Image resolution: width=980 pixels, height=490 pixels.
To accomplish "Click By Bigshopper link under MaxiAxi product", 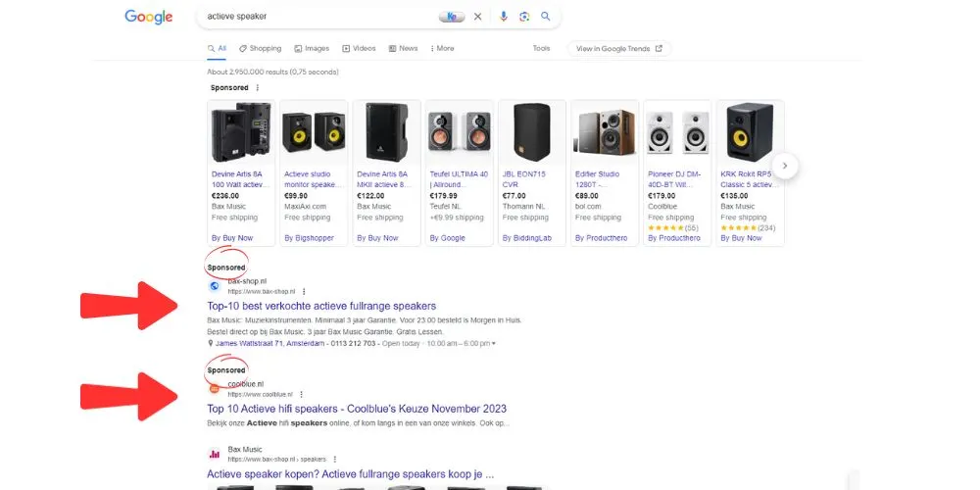I will tap(310, 238).
